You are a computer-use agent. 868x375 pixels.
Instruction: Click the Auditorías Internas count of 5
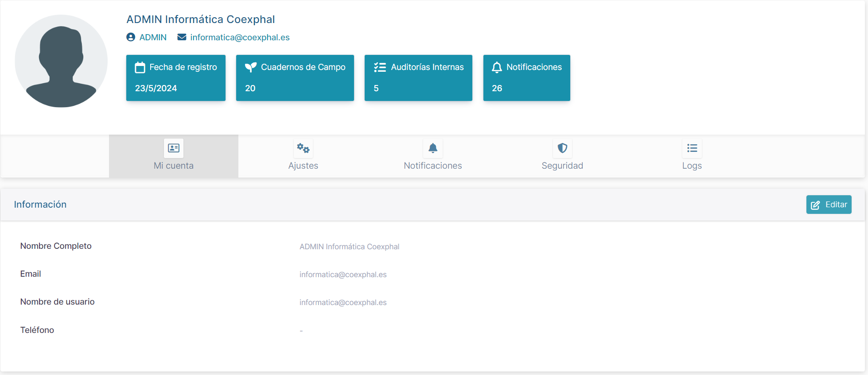tap(376, 88)
